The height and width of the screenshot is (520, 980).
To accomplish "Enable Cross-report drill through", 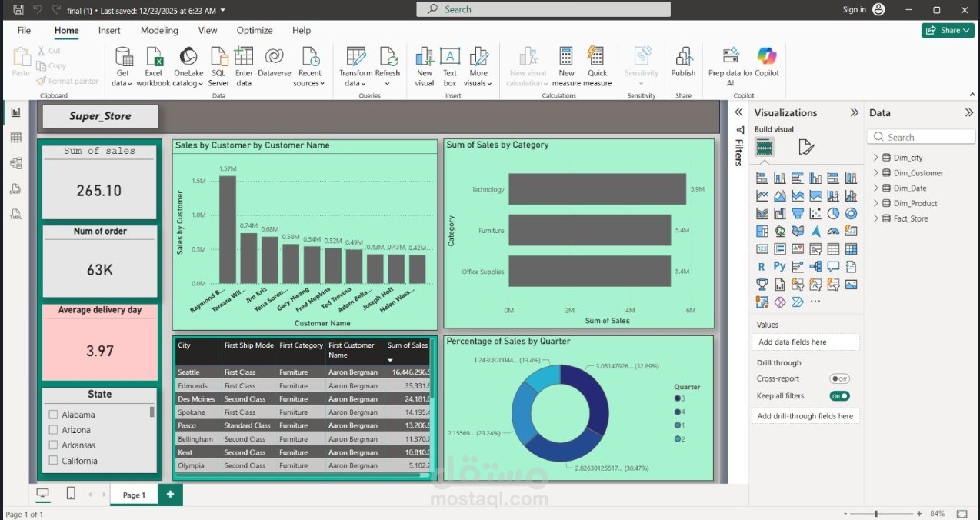I will [839, 378].
